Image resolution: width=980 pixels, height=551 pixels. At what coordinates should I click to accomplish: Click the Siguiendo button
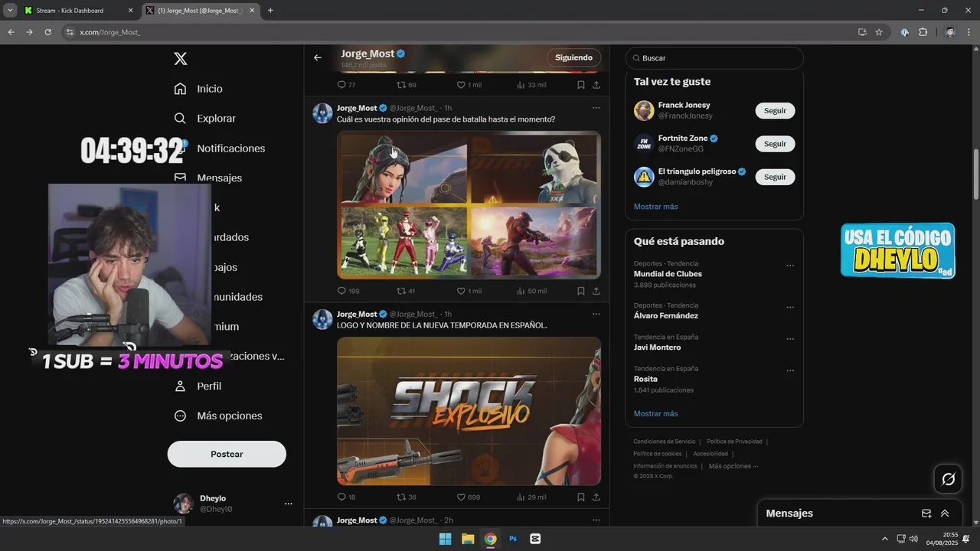(x=573, y=57)
